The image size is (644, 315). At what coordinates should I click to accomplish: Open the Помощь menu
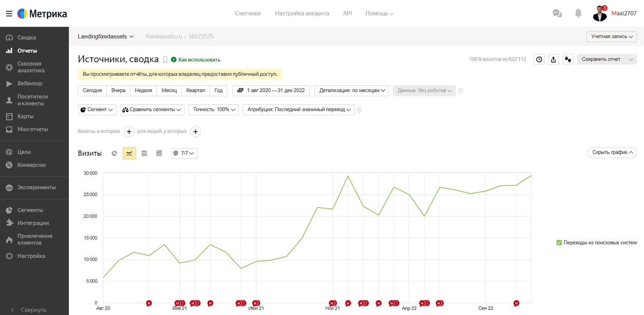[x=379, y=13]
